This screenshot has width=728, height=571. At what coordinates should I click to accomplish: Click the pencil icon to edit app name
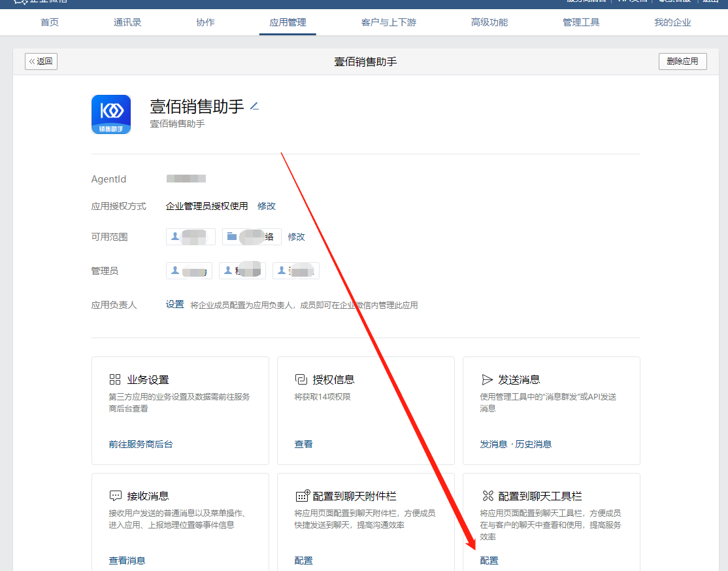point(254,107)
